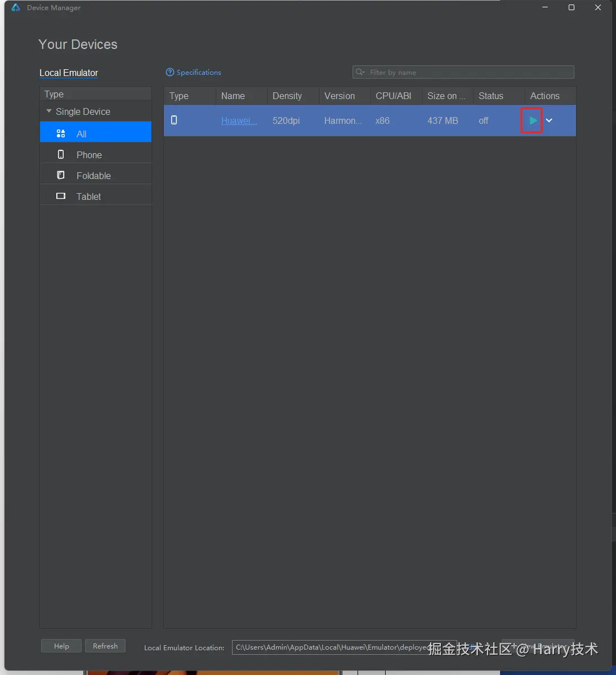
Task: Click the Specifications question mark icon
Action: coord(169,72)
